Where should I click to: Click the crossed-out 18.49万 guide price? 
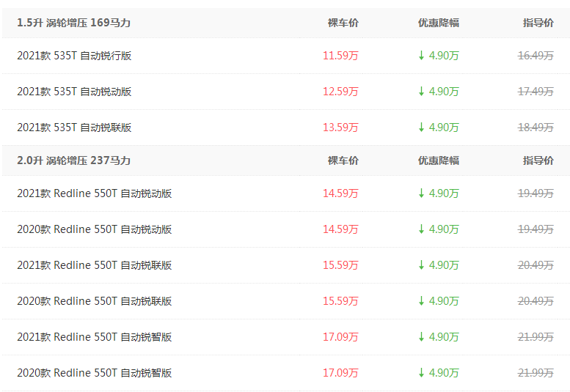pos(536,127)
